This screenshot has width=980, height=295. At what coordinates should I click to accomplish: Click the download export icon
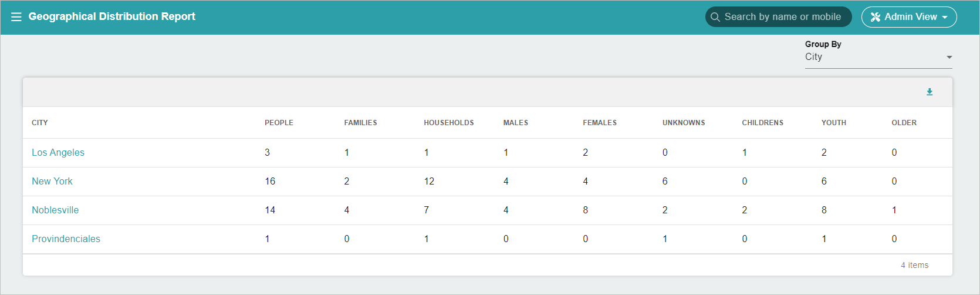(930, 92)
